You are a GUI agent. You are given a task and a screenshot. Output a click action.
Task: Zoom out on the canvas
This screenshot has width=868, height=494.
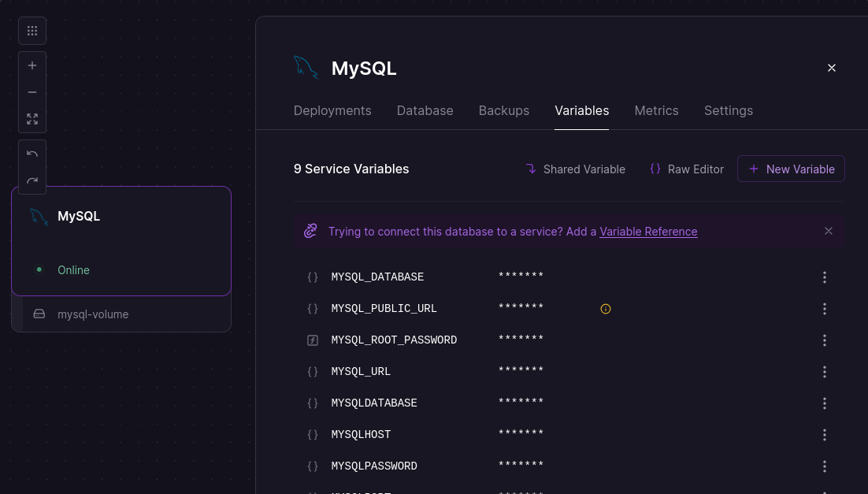tap(32, 92)
